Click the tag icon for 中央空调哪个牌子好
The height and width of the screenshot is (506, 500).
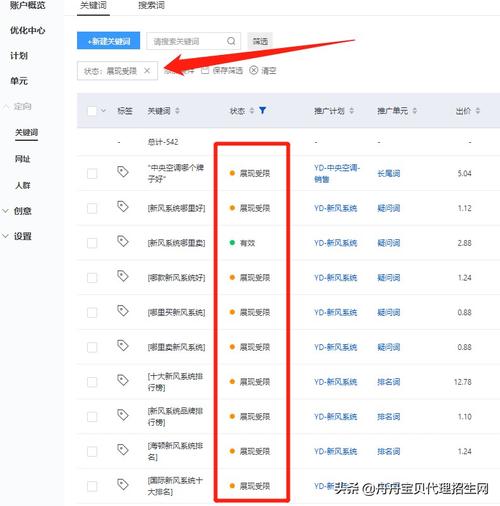click(x=123, y=172)
